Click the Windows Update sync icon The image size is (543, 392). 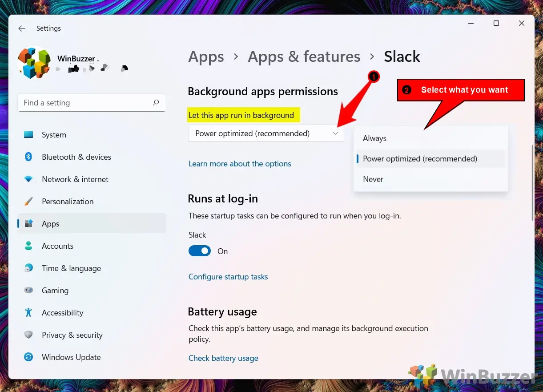tap(28, 357)
